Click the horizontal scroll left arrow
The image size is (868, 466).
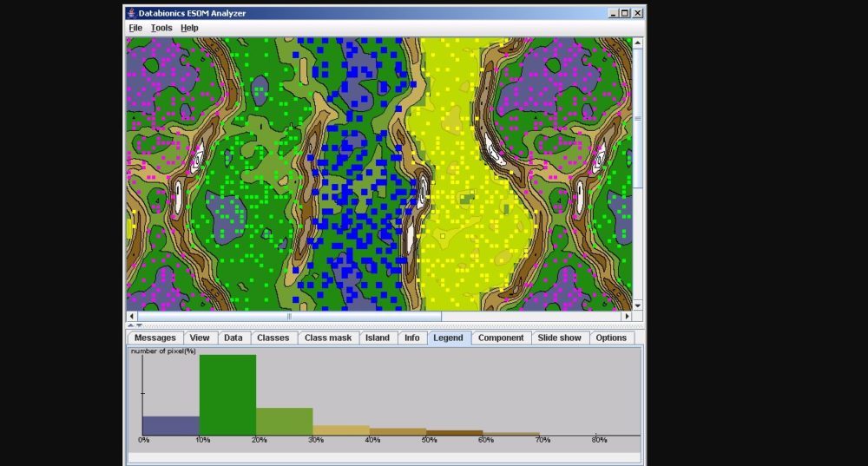tap(132, 316)
